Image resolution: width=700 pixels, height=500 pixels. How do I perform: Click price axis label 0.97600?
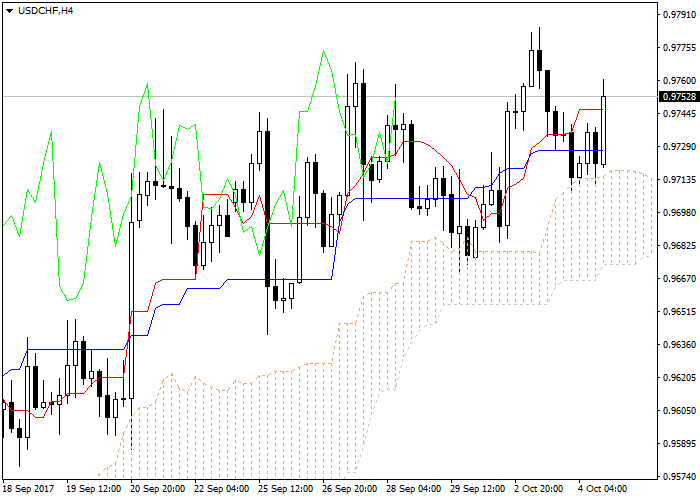point(679,81)
